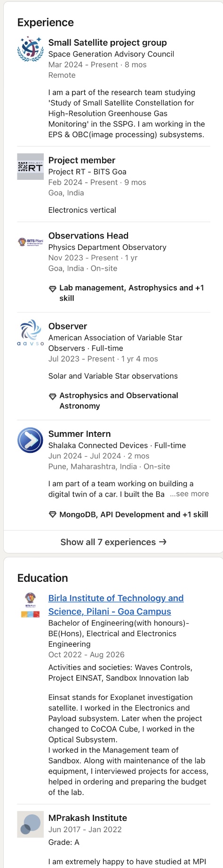Click the BITS Pilani Observatory logo
This screenshot has height=868, width=223.
[30, 242]
